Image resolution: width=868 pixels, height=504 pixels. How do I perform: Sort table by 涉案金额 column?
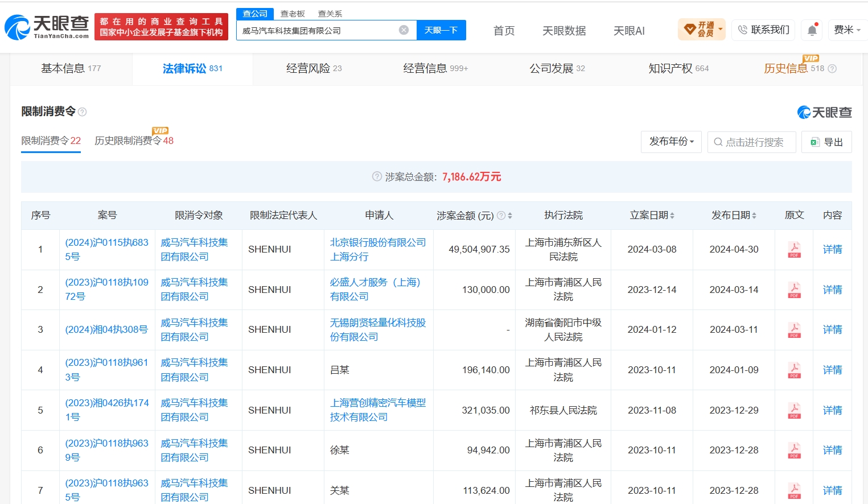point(510,216)
